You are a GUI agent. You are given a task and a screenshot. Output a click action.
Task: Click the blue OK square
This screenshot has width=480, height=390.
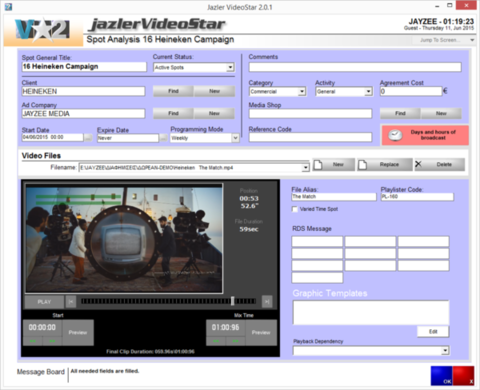click(441, 376)
